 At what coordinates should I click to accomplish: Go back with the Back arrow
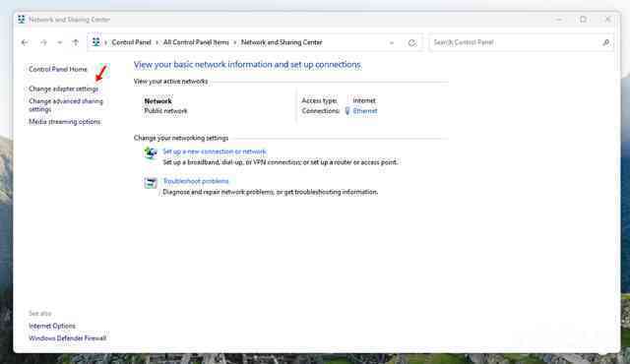tap(25, 42)
